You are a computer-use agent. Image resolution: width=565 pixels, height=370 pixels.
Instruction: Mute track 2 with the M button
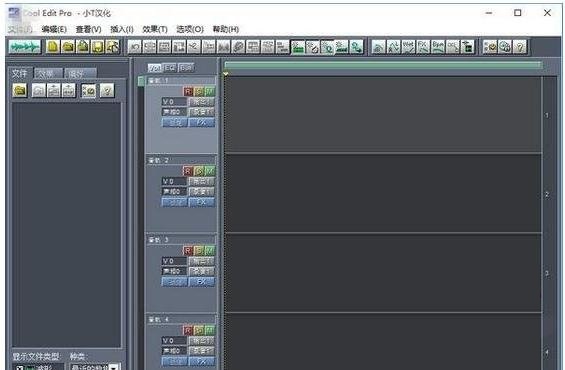point(210,171)
